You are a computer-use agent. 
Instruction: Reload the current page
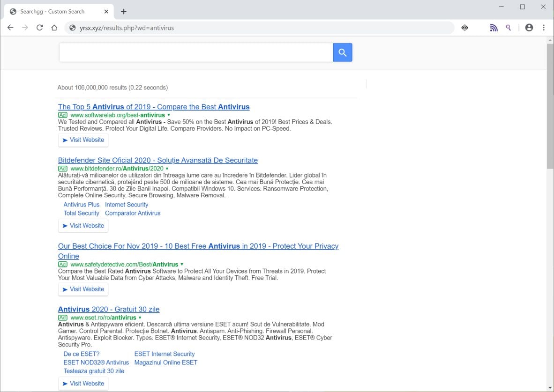[x=39, y=28]
